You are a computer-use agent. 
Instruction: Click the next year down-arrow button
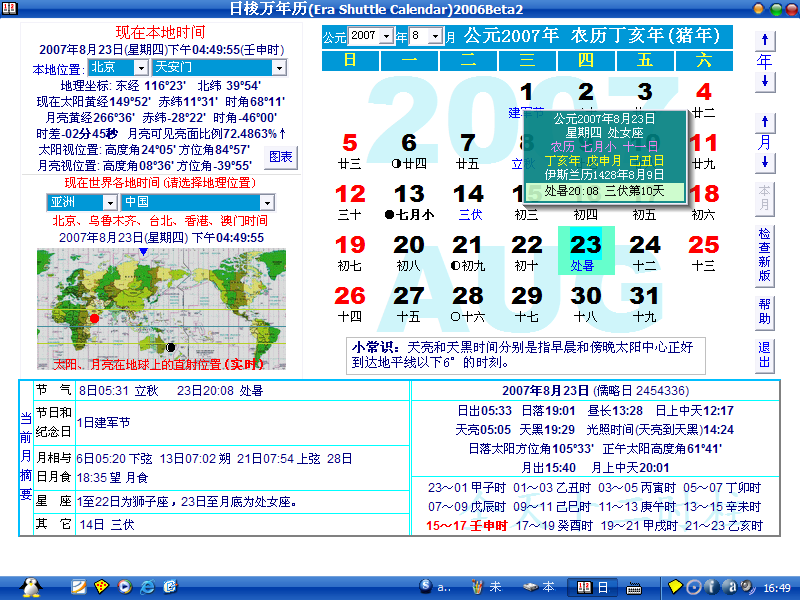tap(765, 82)
